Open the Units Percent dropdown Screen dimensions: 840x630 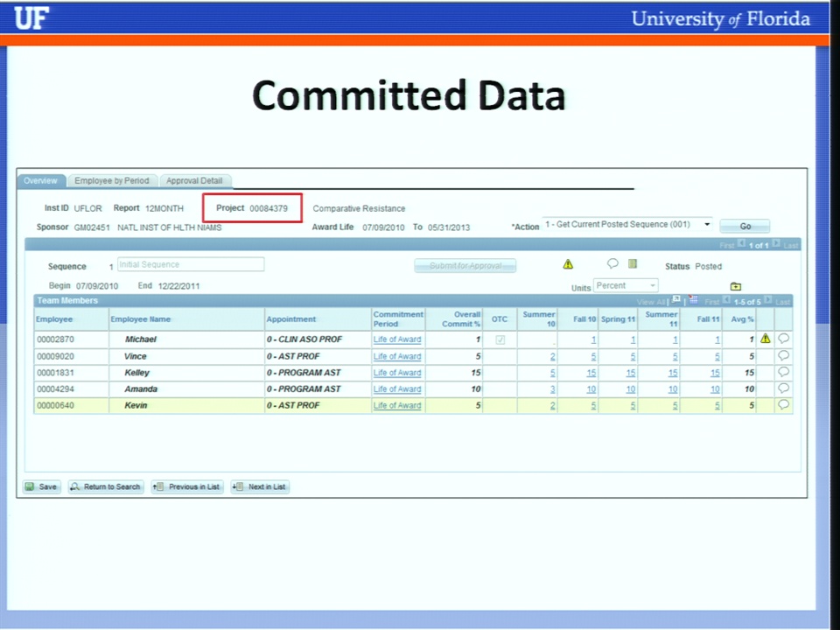(626, 286)
